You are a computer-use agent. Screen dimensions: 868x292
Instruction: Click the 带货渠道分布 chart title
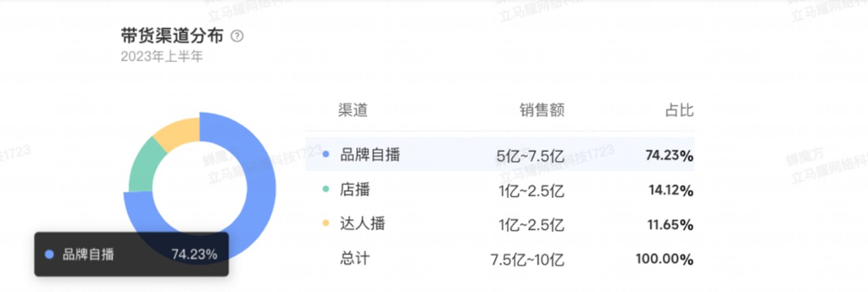click(x=173, y=36)
